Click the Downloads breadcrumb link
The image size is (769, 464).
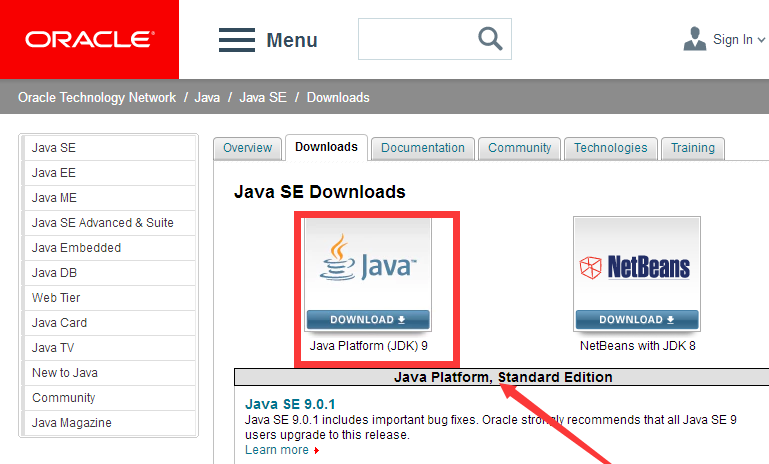(x=338, y=98)
